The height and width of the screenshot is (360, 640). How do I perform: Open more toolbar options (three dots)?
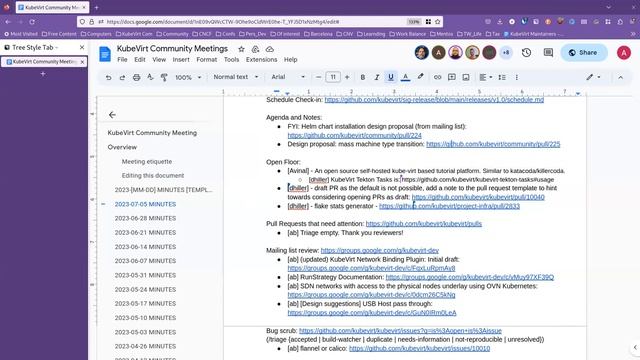coord(517,77)
